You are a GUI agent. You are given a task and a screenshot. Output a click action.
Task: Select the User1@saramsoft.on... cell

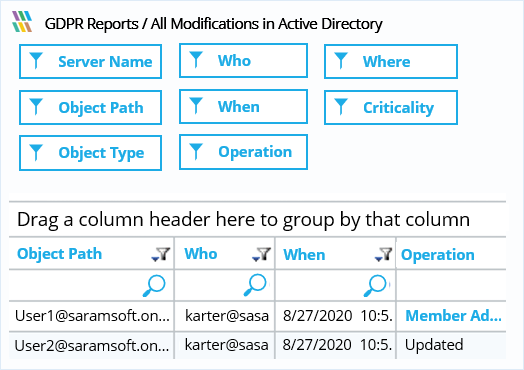(x=92, y=316)
